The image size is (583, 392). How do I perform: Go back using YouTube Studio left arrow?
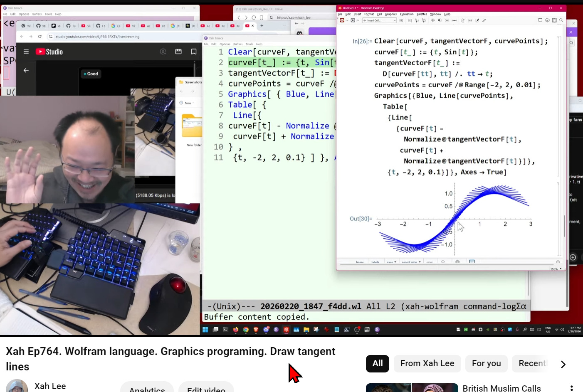26,70
